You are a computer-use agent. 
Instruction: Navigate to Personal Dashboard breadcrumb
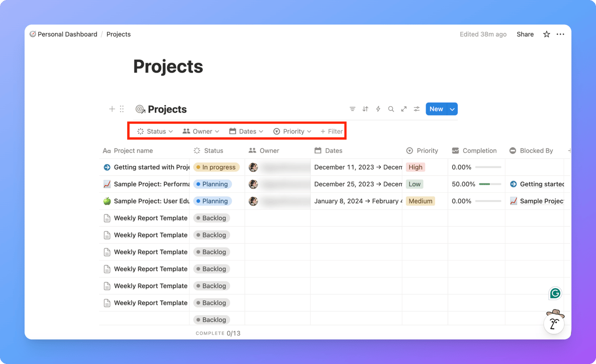click(x=67, y=34)
